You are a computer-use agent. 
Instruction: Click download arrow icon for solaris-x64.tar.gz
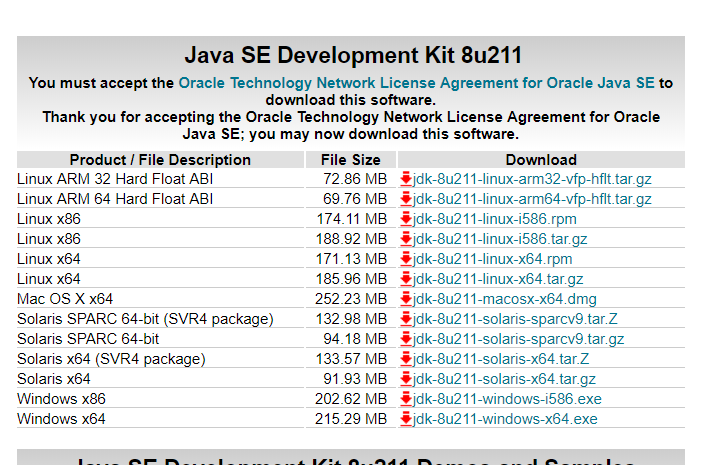click(406, 379)
